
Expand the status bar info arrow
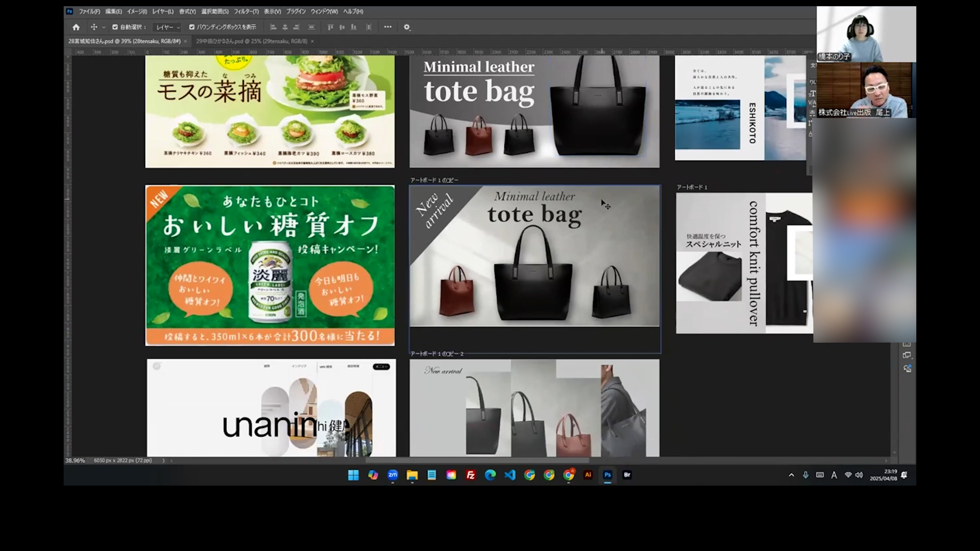pyautogui.click(x=163, y=460)
